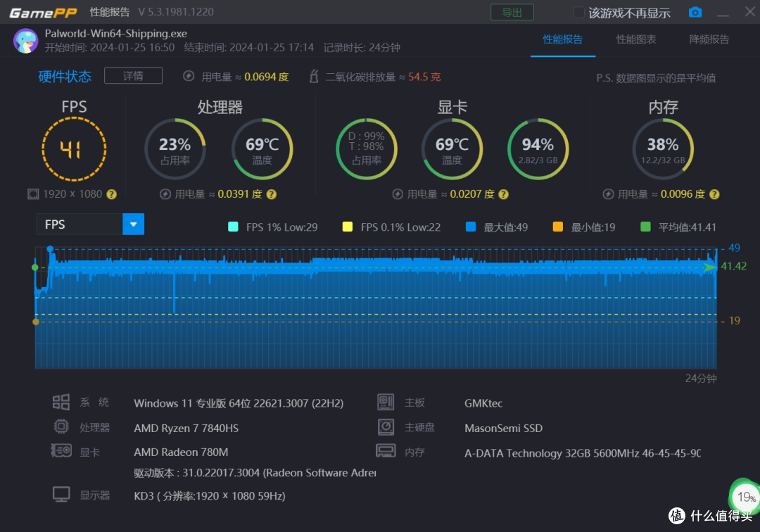Click the GPU 69°C temperature gauge
760x532 pixels.
pos(452,149)
